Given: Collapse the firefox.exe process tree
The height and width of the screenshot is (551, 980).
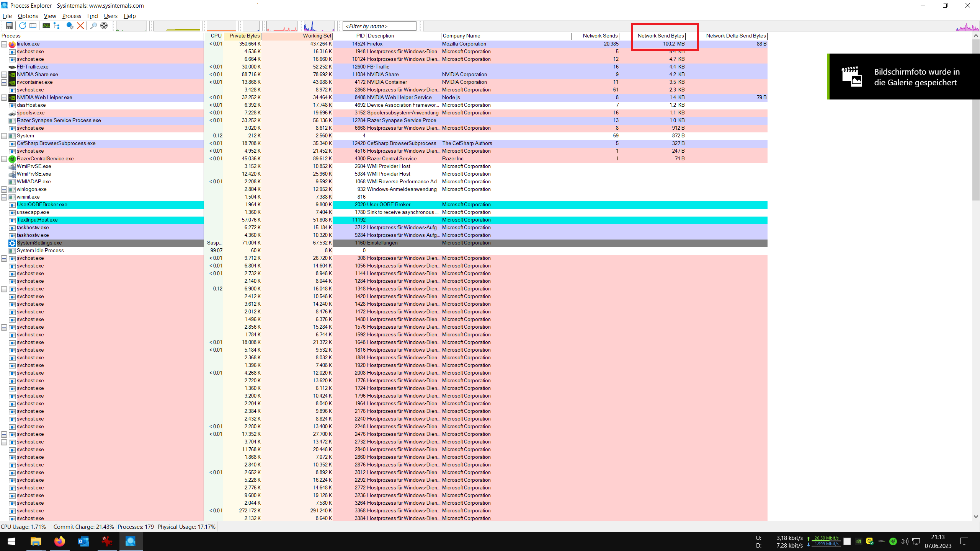Looking at the screenshot, I should click(4, 44).
